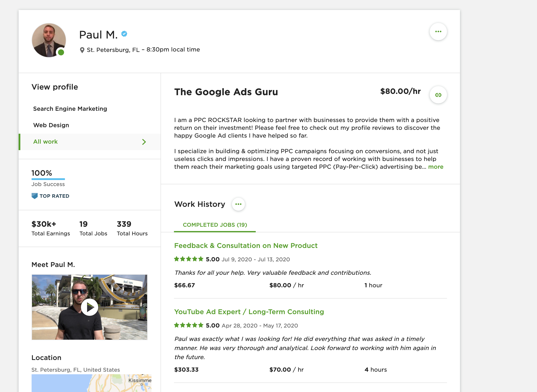Select All work in View profile list
The height and width of the screenshot is (392, 537).
tap(45, 142)
